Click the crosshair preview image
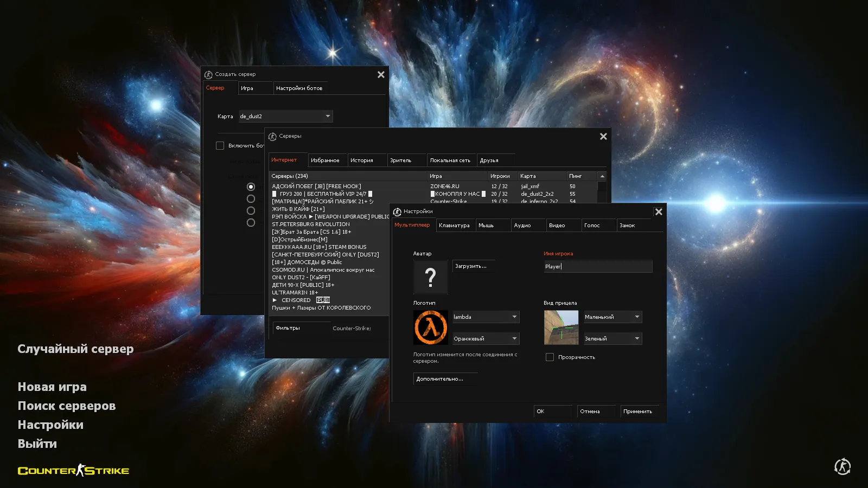 click(561, 327)
